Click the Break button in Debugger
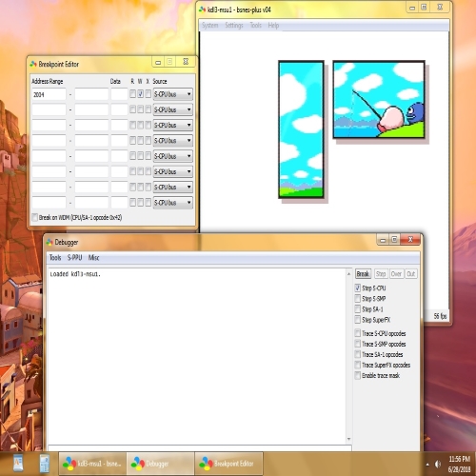The width and height of the screenshot is (476, 476). 363,273
